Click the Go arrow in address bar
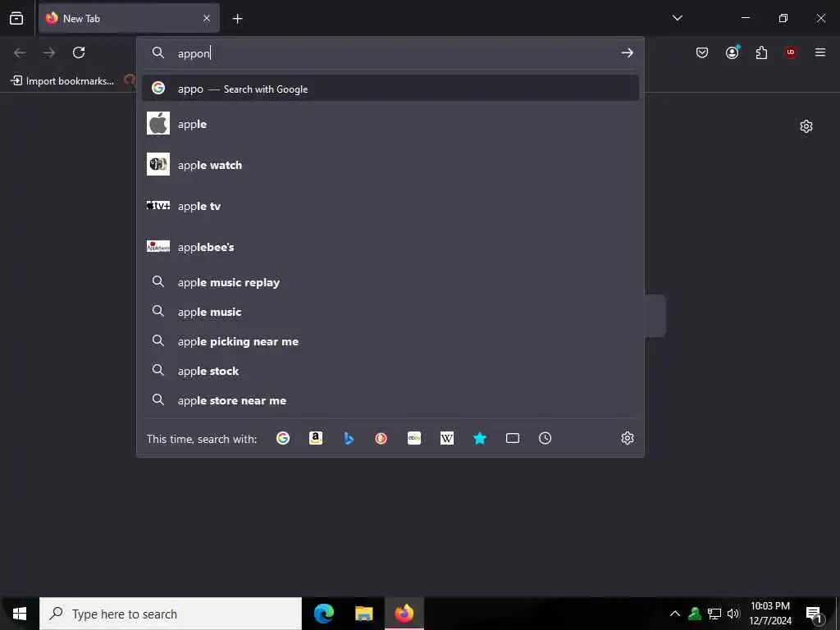 click(x=627, y=52)
